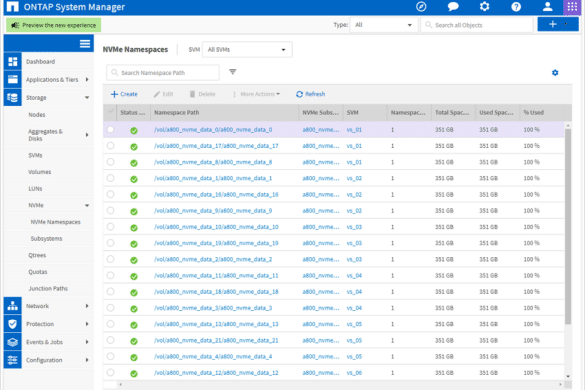Collapse sidebar with the hamburger menu icon
585x390 pixels.
click(x=85, y=44)
